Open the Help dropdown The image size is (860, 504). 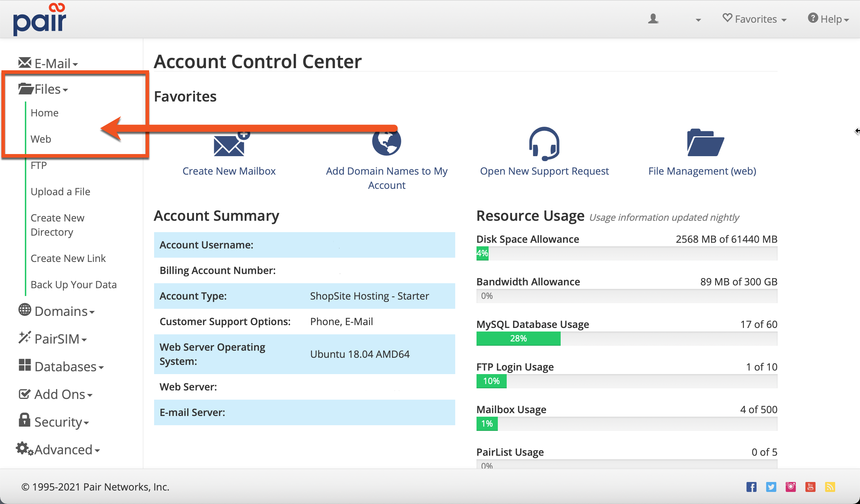828,19
